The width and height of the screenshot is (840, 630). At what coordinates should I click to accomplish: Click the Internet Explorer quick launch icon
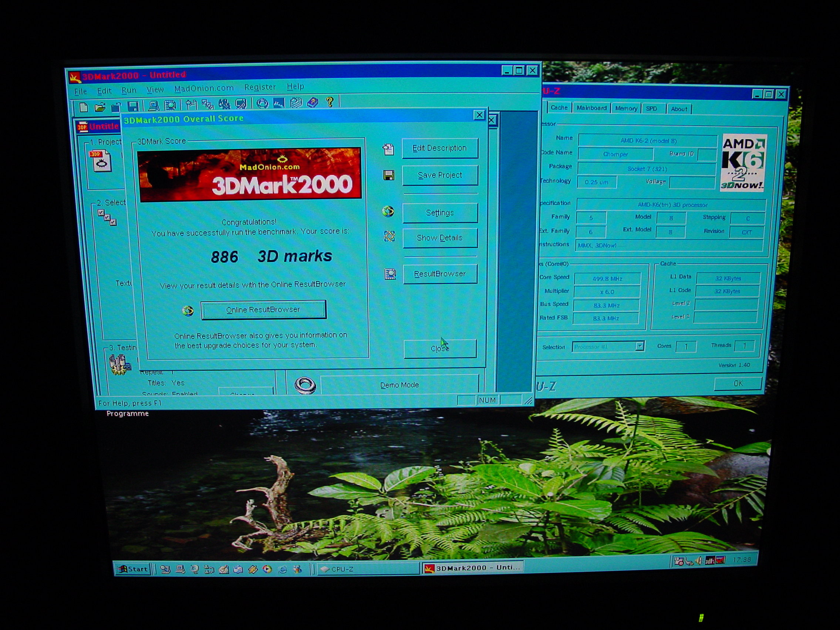[x=283, y=569]
